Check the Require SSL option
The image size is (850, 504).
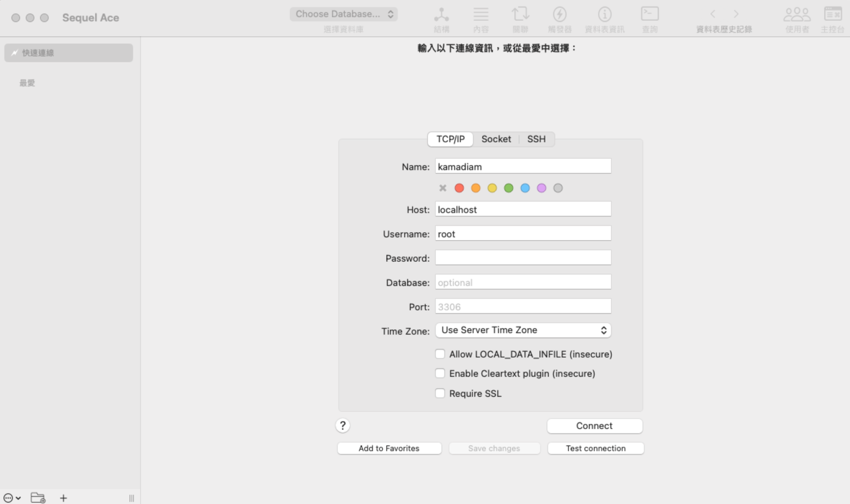[440, 394]
